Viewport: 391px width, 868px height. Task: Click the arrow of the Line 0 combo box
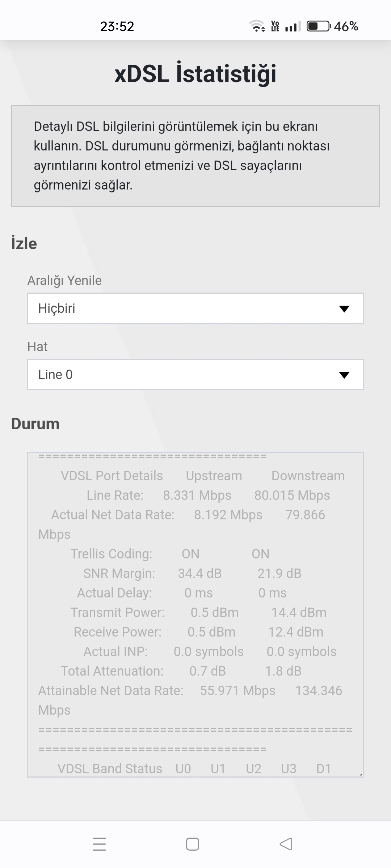tap(344, 375)
